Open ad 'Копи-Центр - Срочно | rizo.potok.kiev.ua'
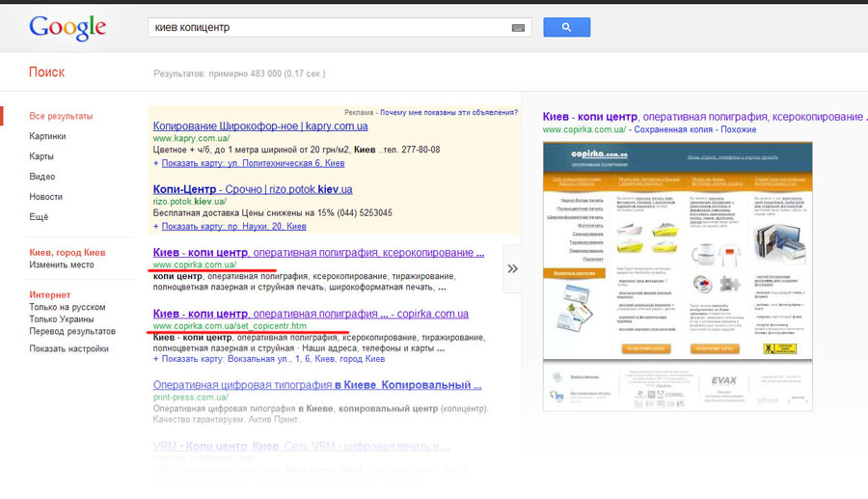This screenshot has width=868, height=499. 253,189
